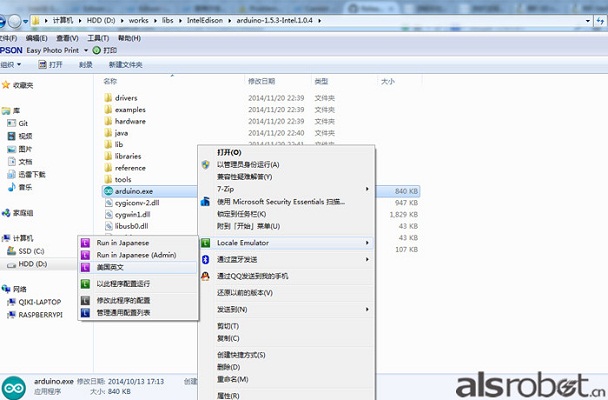Choose Run in Japanese (Admin)
608x400 pixels.
(x=136, y=255)
